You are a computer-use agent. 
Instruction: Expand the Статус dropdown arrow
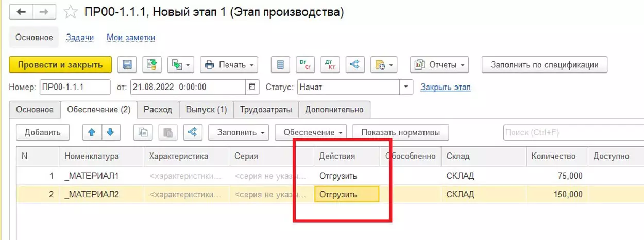[406, 87]
